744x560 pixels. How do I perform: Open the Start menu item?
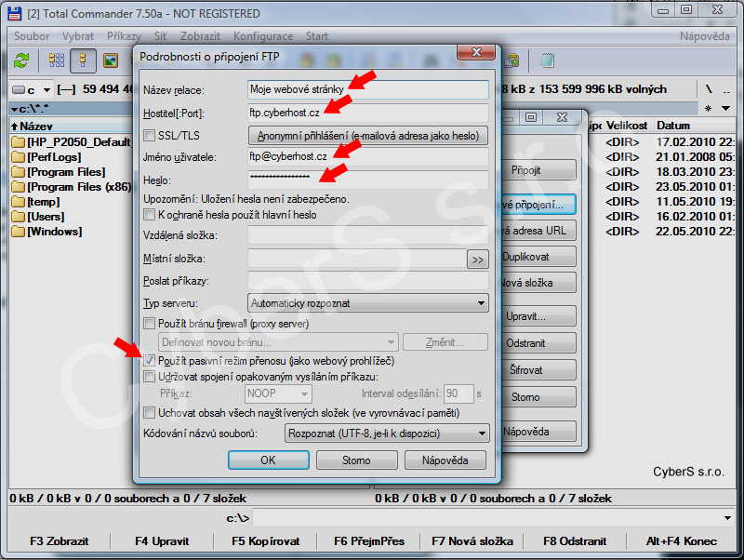click(316, 36)
